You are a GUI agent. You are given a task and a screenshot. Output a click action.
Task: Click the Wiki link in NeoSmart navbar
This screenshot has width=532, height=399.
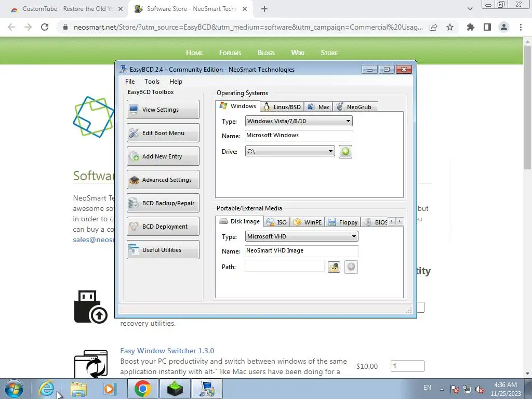point(298,52)
